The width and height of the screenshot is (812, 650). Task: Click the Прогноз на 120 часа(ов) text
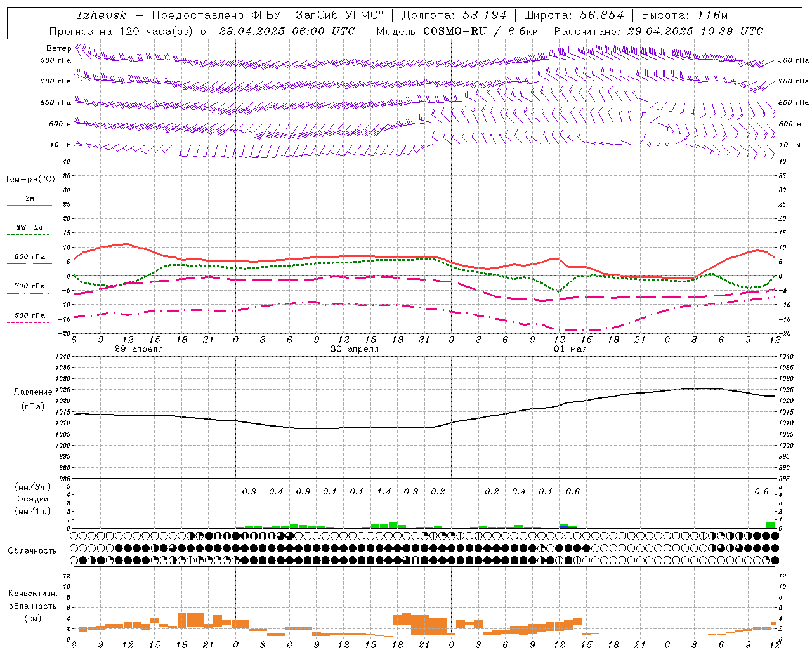click(x=122, y=31)
